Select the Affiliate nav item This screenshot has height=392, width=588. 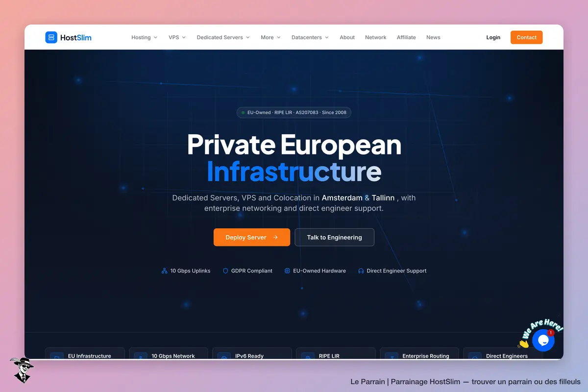point(406,37)
